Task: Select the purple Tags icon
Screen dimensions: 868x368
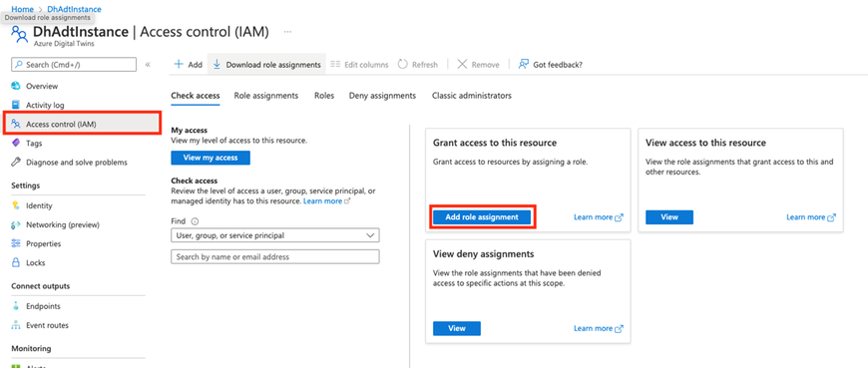Action: pos(16,144)
